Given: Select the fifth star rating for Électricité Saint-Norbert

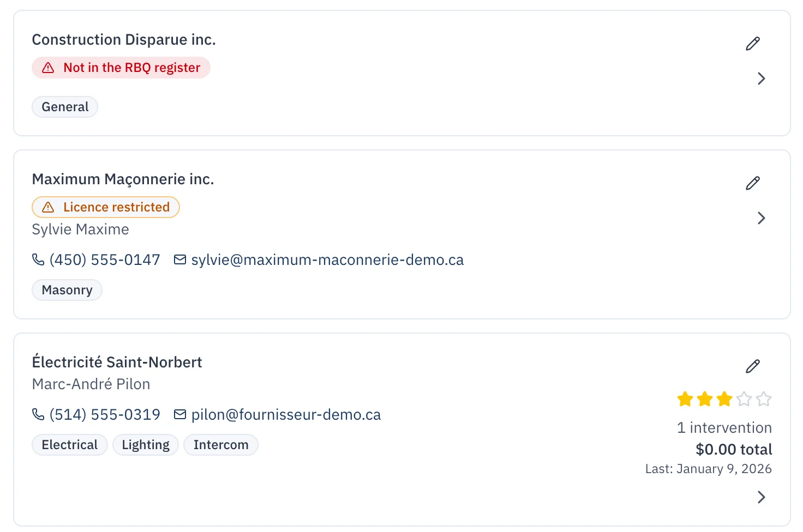Looking at the screenshot, I should click(x=764, y=399).
